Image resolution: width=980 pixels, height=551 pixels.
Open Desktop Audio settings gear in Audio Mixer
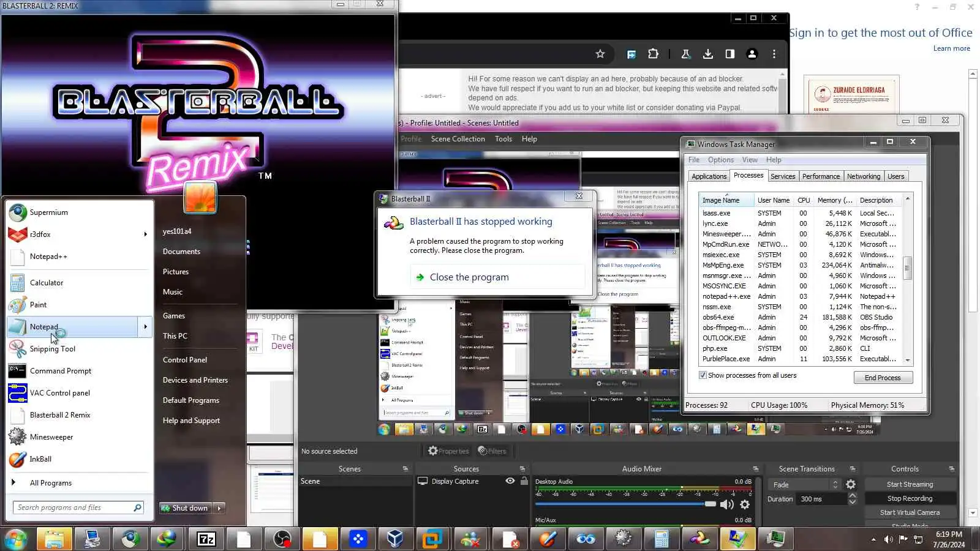pyautogui.click(x=745, y=504)
